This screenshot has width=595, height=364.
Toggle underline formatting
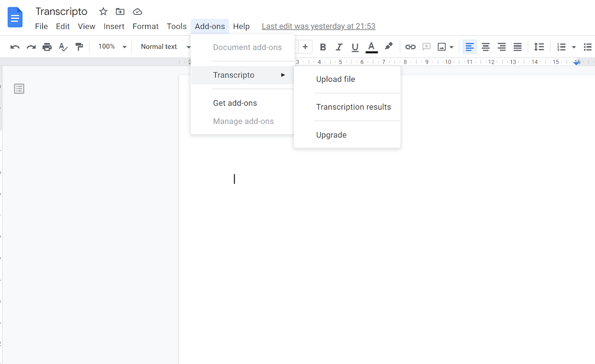coord(355,47)
